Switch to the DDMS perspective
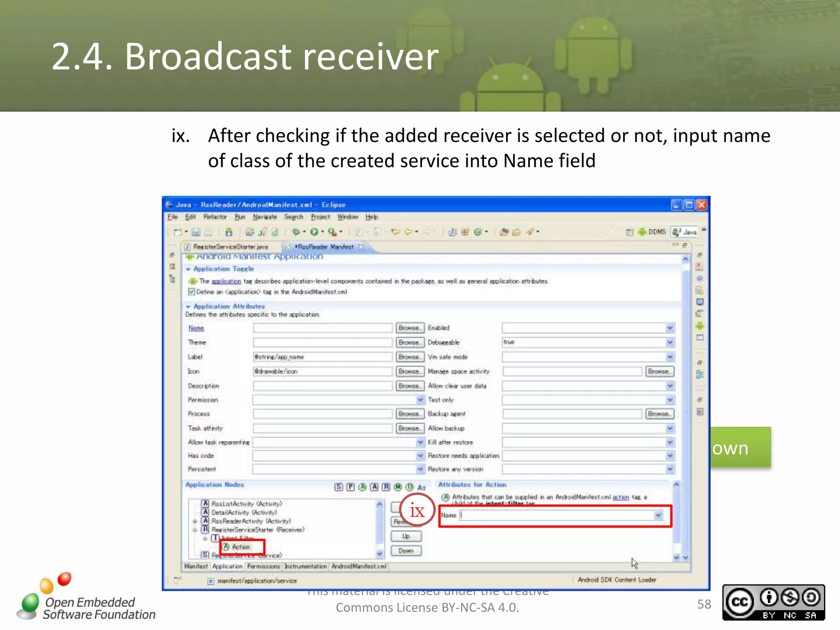 653,232
